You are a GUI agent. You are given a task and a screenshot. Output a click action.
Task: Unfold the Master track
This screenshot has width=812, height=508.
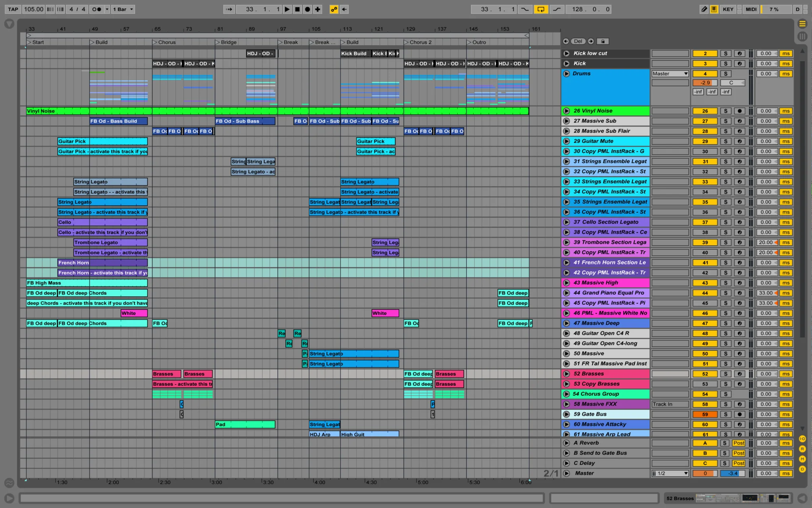(567, 473)
